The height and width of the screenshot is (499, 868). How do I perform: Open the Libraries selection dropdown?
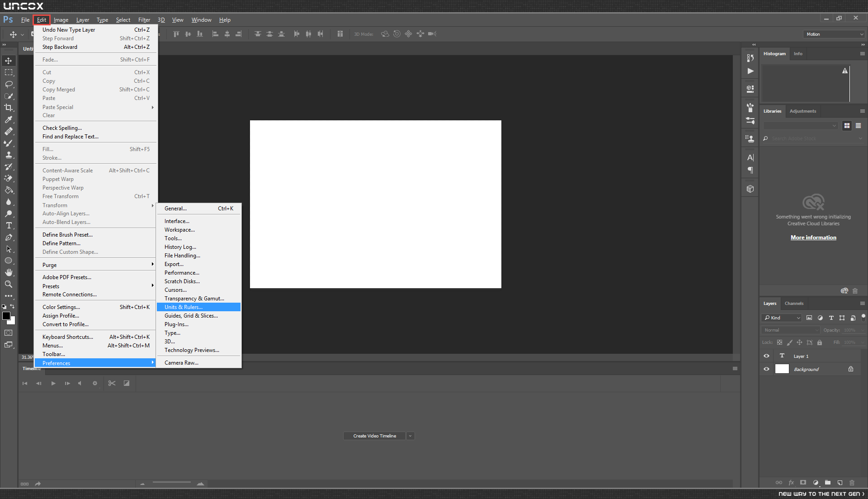[x=801, y=126]
